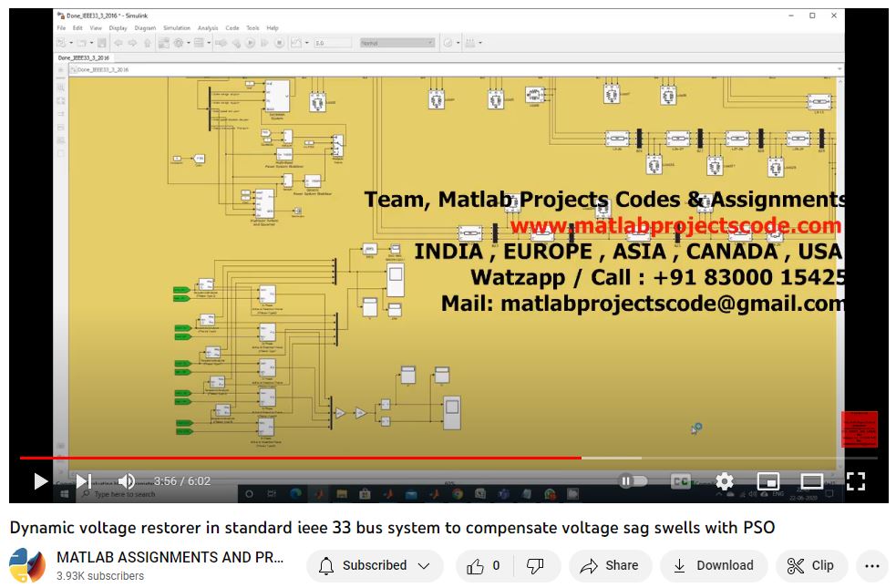Image resolution: width=896 pixels, height=588 pixels.
Task: Click the 3:56 / 6:02 time display
Action: coord(181,481)
